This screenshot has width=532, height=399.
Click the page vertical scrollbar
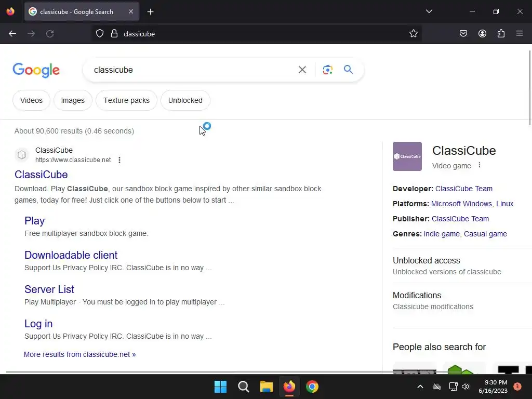529,88
